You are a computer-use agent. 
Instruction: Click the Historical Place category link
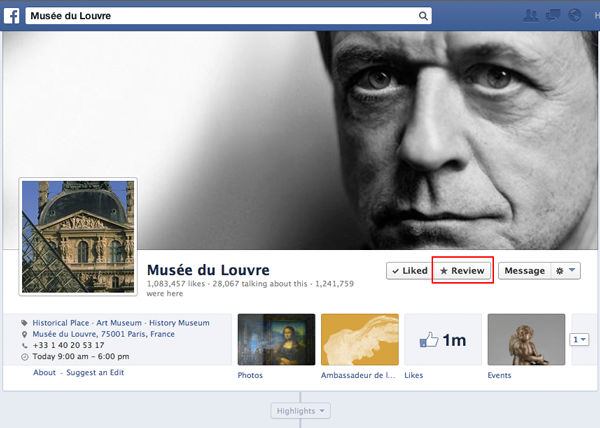60,323
